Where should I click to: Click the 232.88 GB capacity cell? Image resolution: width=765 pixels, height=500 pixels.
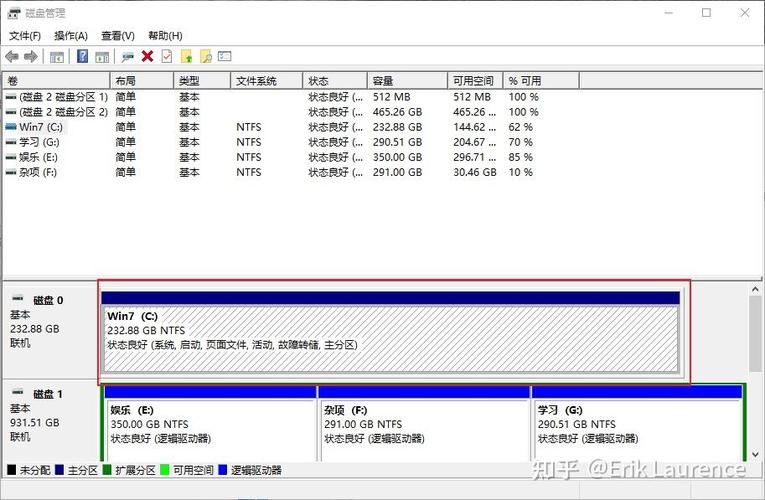pos(398,127)
